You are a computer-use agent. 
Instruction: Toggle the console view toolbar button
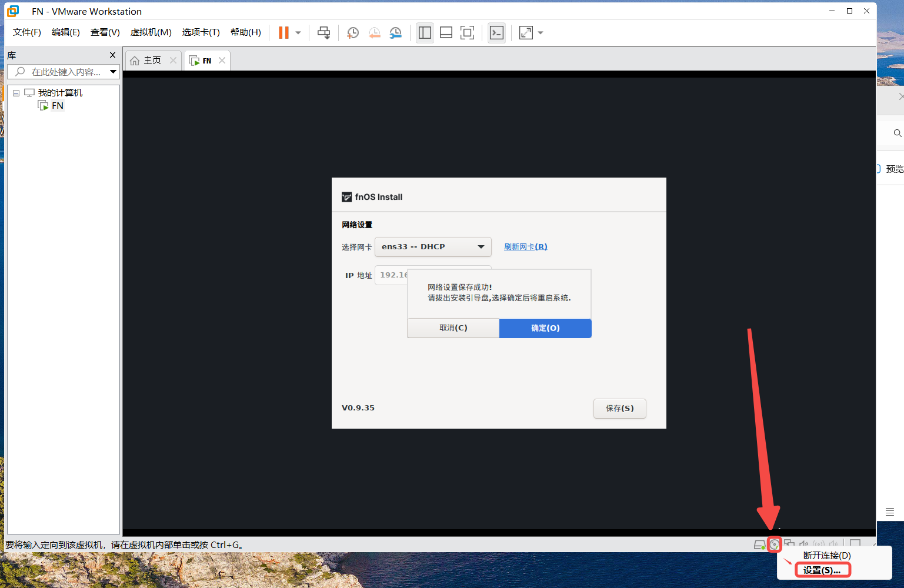point(496,33)
